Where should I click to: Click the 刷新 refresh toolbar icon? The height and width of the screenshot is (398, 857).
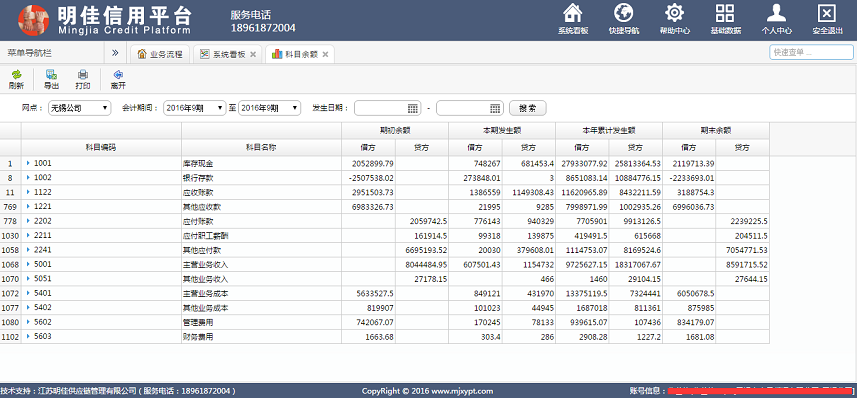[x=16, y=79]
